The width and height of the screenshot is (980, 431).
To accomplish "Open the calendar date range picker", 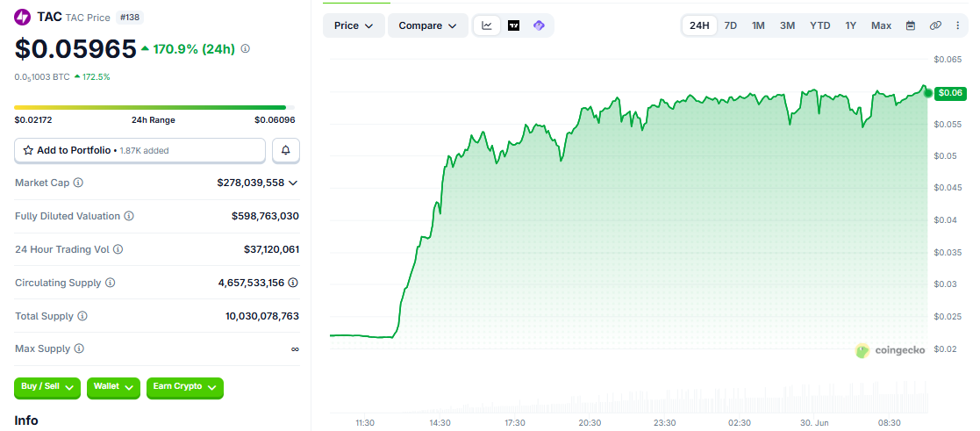I will [911, 25].
